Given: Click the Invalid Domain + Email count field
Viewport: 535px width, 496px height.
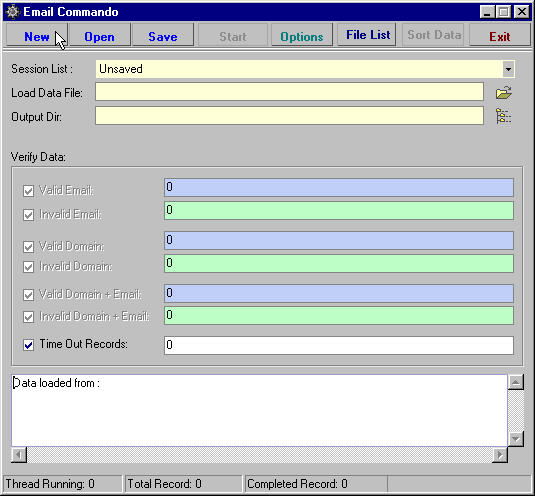Looking at the screenshot, I should tap(339, 316).
